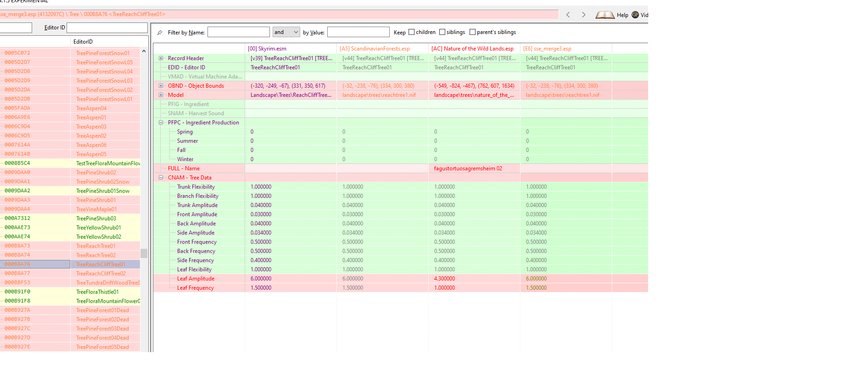
Task: Click in the by Value field
Action: coord(358,32)
